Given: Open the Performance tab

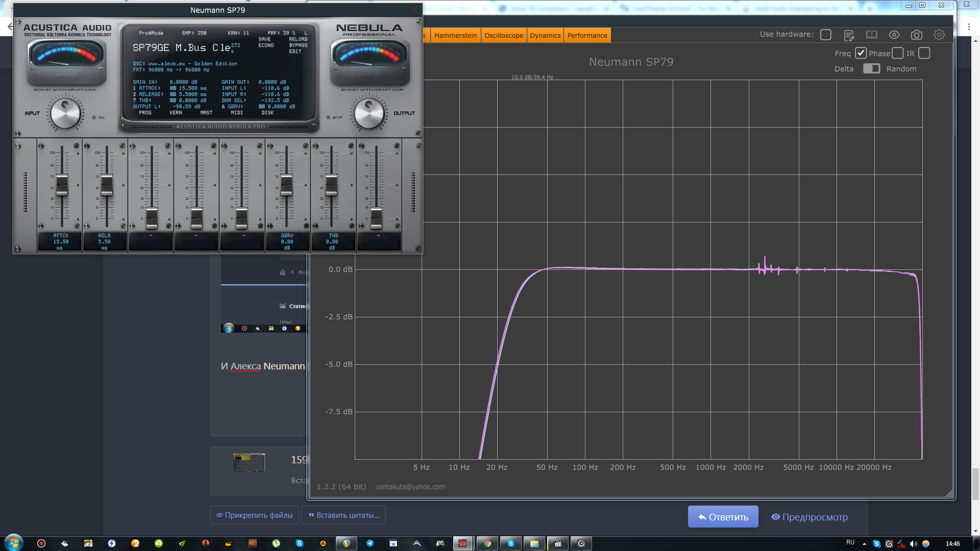Looking at the screenshot, I should click(x=587, y=35).
